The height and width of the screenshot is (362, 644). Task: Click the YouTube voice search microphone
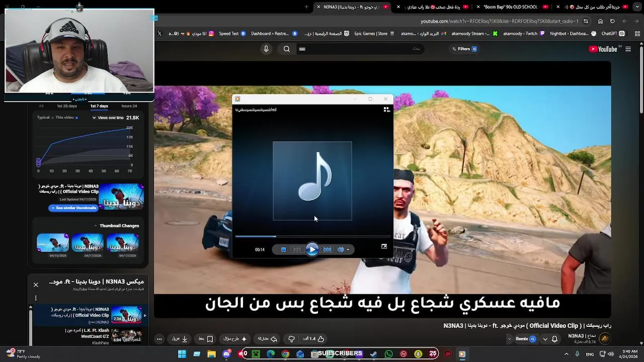click(266, 49)
